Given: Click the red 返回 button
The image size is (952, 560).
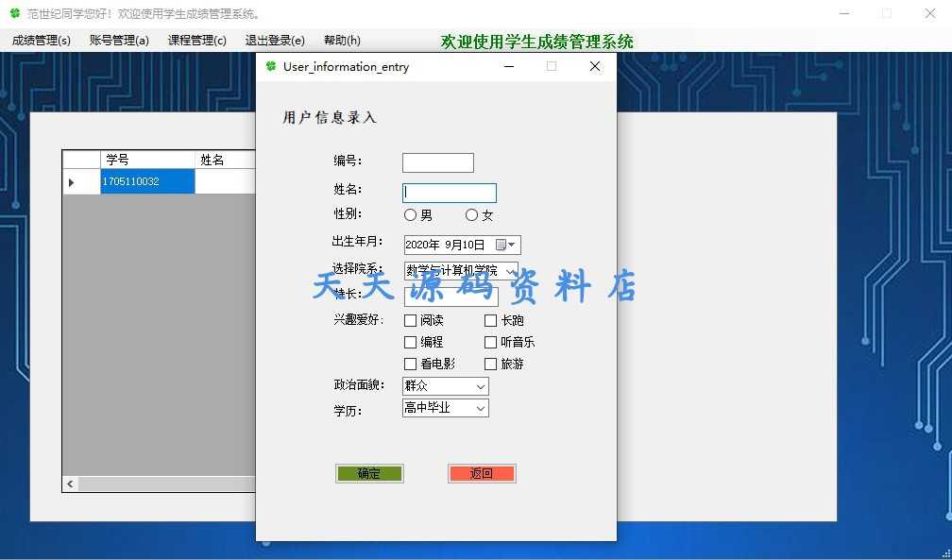Looking at the screenshot, I should click(x=482, y=474).
